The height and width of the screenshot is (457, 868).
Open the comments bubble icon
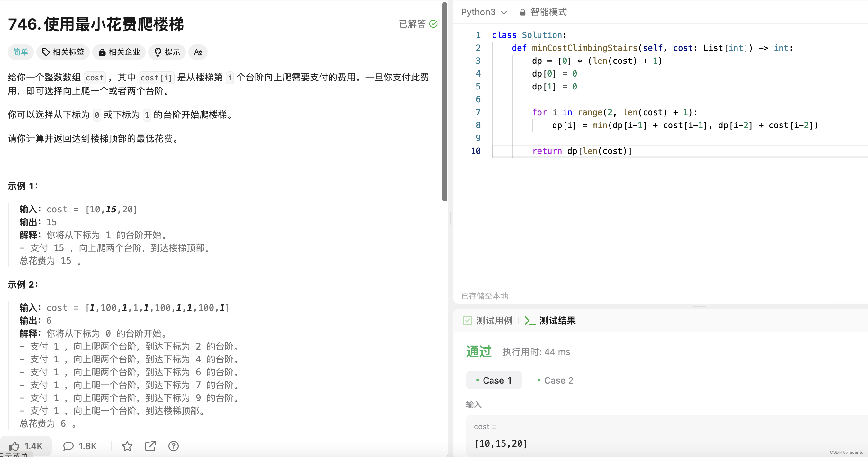tap(68, 446)
